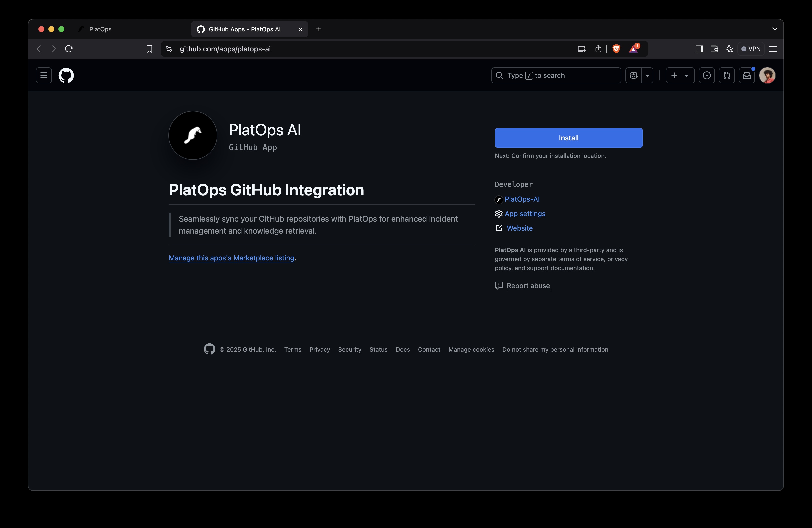Toggle the VPN button
This screenshot has height=528, width=812.
[x=751, y=49]
